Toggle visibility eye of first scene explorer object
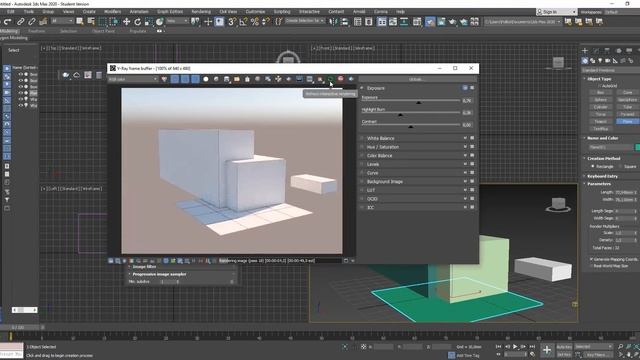Screen dimensions: 640x360 (x=20, y=75)
